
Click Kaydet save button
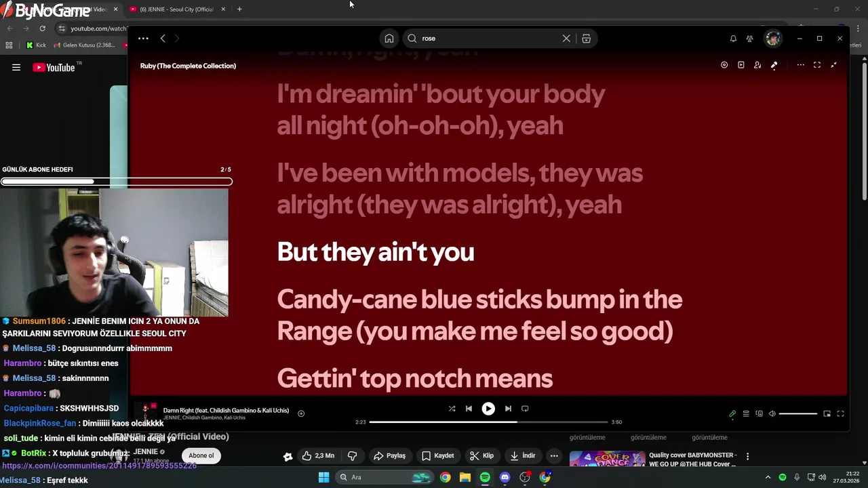[438, 456]
